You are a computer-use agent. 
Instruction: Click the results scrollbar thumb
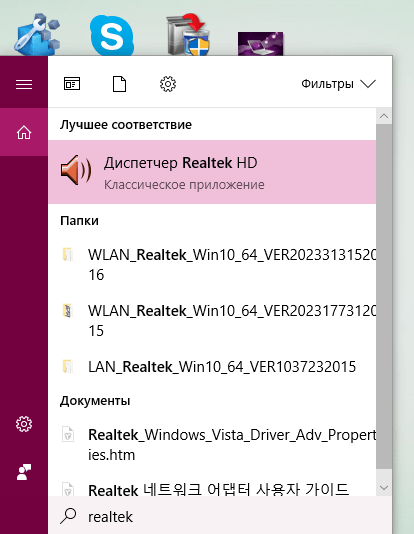tap(384, 296)
